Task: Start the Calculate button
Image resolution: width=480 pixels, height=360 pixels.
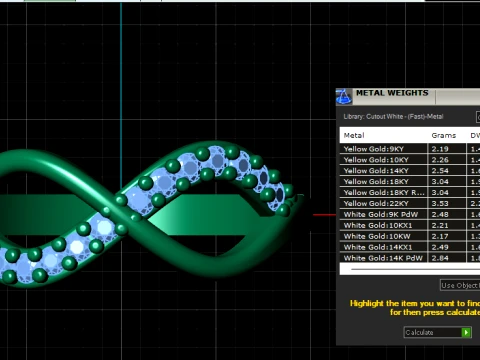Action: [x=437, y=332]
